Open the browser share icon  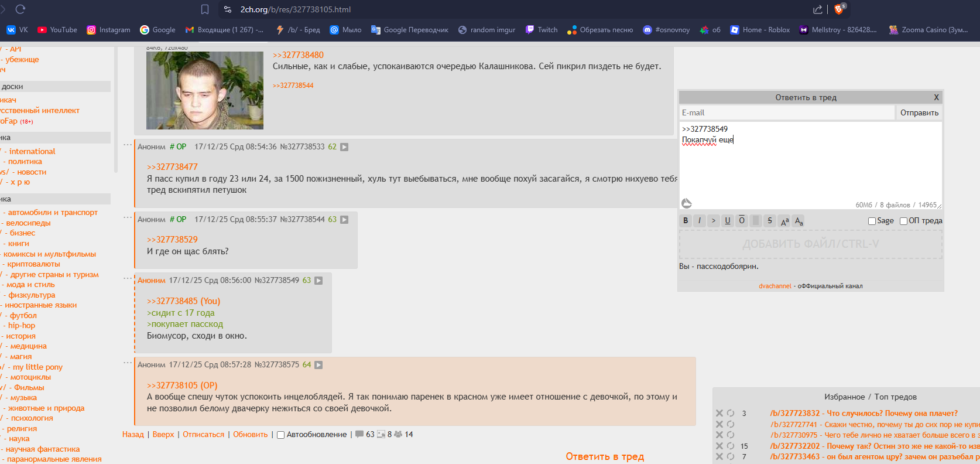coord(818,9)
